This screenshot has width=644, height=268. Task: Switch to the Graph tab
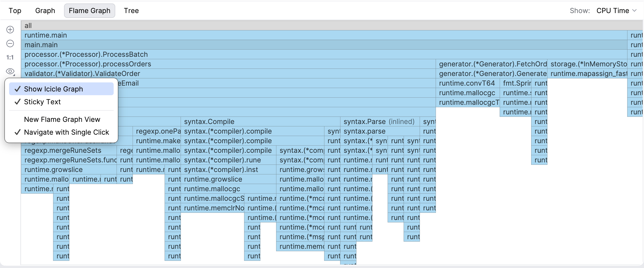click(45, 11)
